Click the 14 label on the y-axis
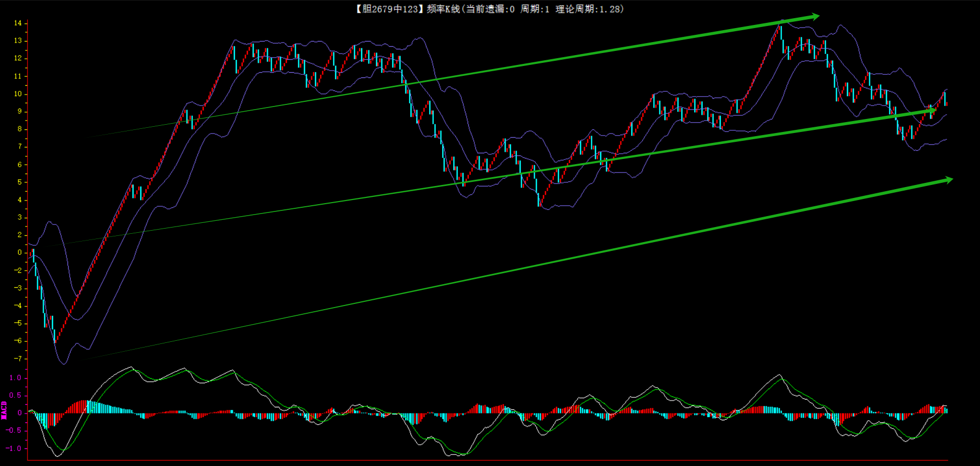The image size is (980, 466). (x=18, y=23)
